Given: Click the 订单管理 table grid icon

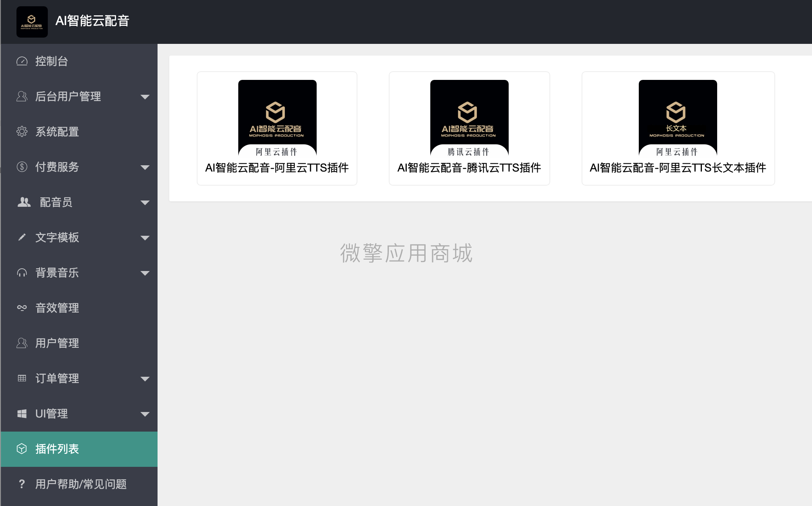Looking at the screenshot, I should pyautogui.click(x=22, y=378).
